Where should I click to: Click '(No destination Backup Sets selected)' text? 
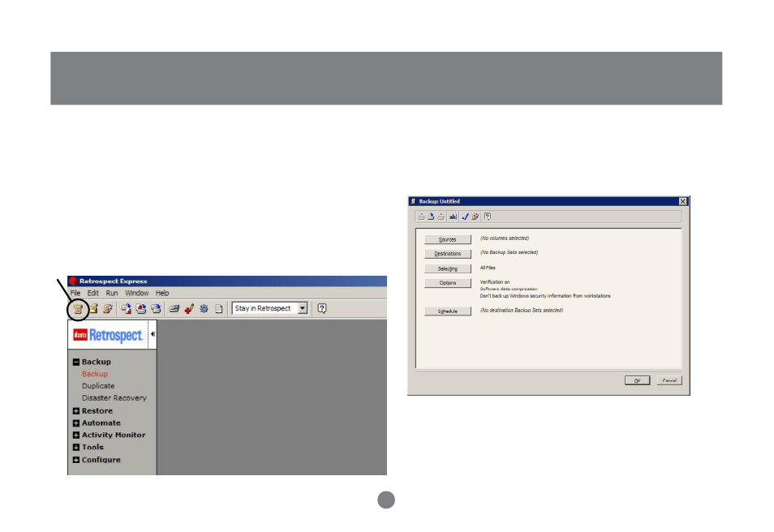[x=522, y=311]
